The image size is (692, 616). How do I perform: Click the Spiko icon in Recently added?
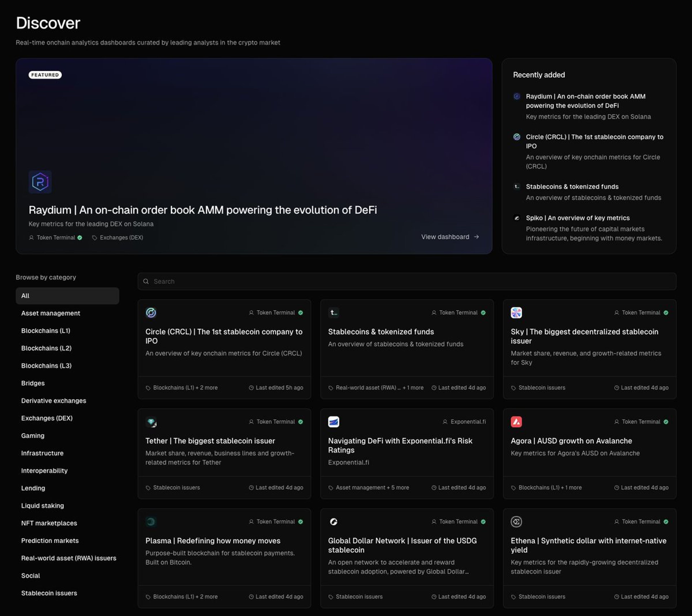tap(517, 218)
